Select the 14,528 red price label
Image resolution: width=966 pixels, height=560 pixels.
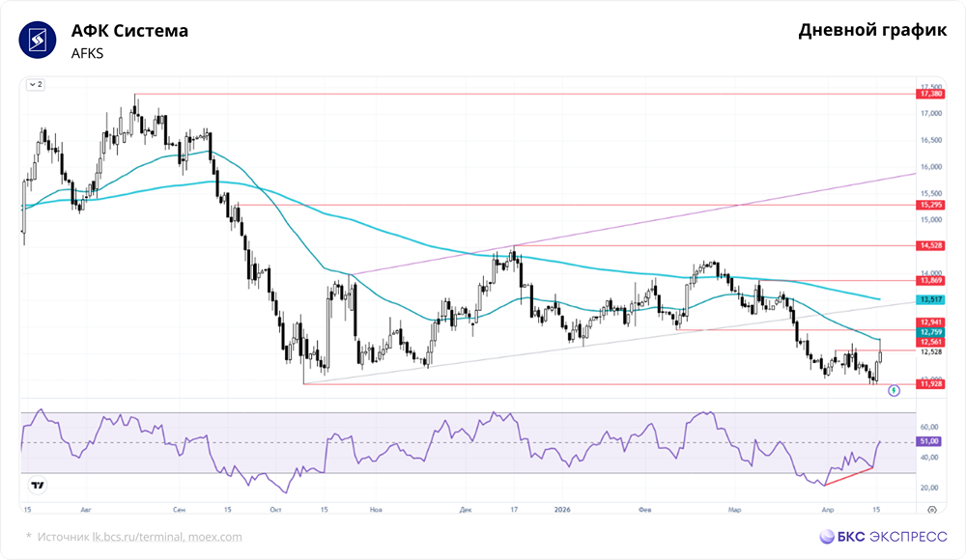(x=931, y=245)
